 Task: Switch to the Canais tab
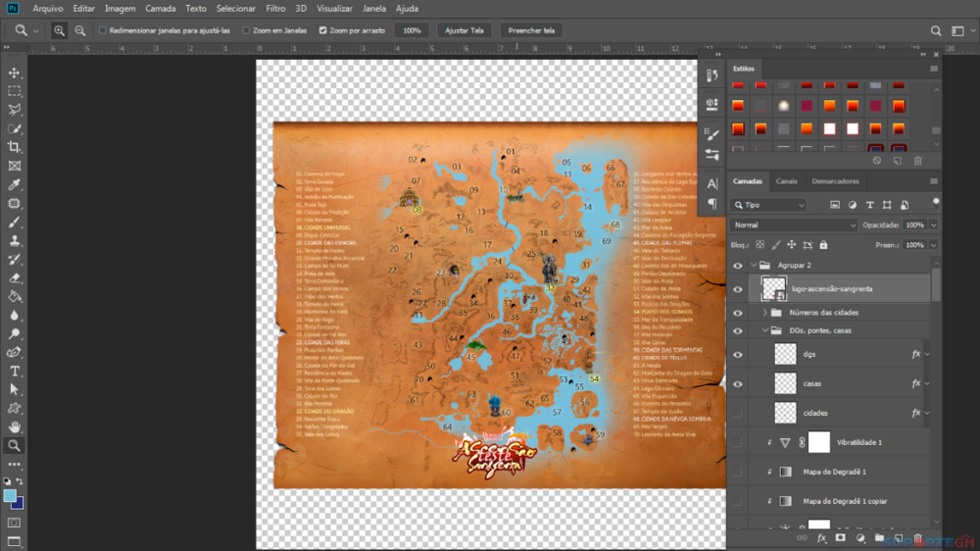(x=786, y=181)
